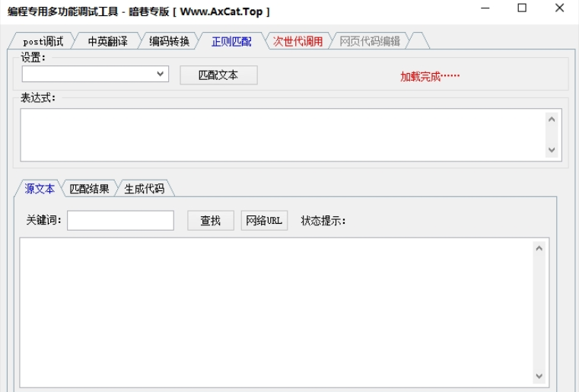Switch to the 网页代码编辑 tab
The image size is (579, 392).
coord(370,41)
